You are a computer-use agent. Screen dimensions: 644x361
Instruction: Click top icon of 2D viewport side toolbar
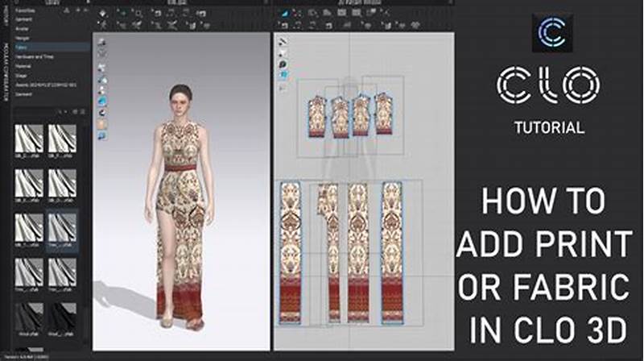point(283,42)
